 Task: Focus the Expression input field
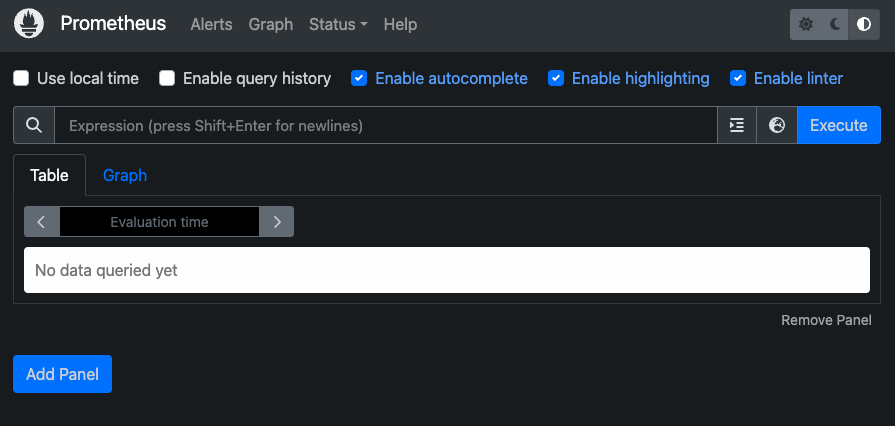point(386,125)
